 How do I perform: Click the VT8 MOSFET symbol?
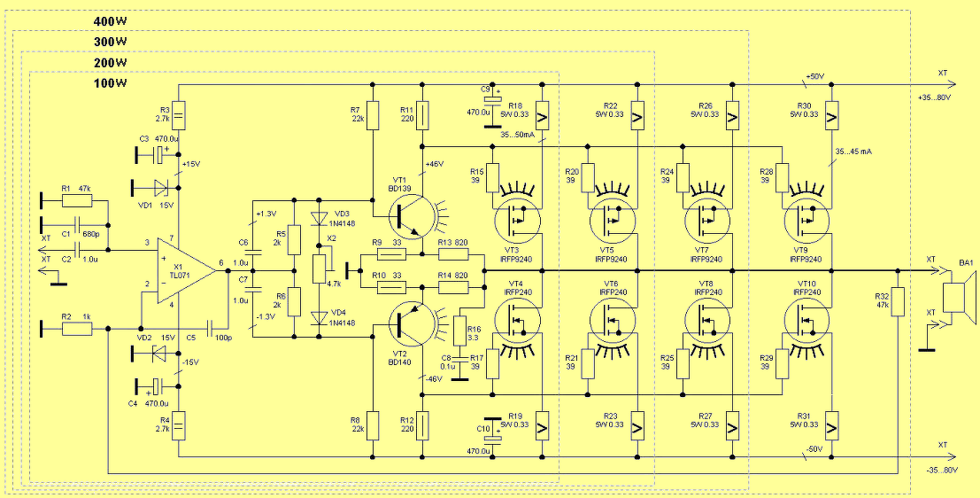point(707,320)
